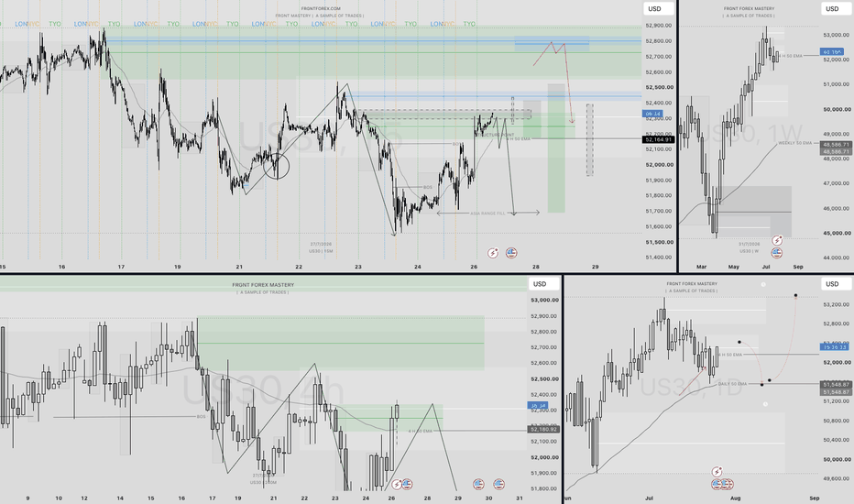Viewport: 854px width, 504px height.
Task: Open US flag economic event on 15M chart
Action: [511, 253]
